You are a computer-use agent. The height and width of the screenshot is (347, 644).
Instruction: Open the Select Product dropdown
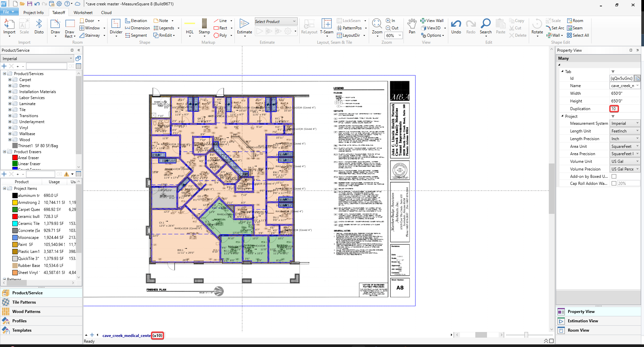tap(276, 22)
